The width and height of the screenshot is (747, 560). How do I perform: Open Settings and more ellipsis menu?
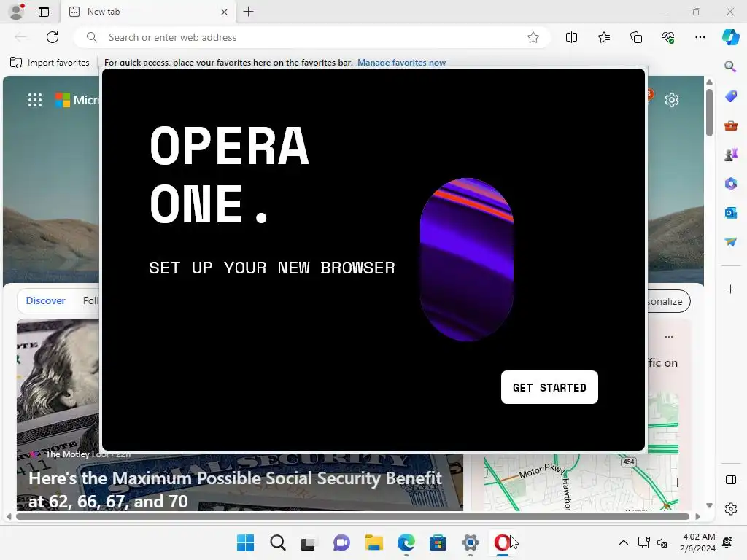click(x=700, y=37)
